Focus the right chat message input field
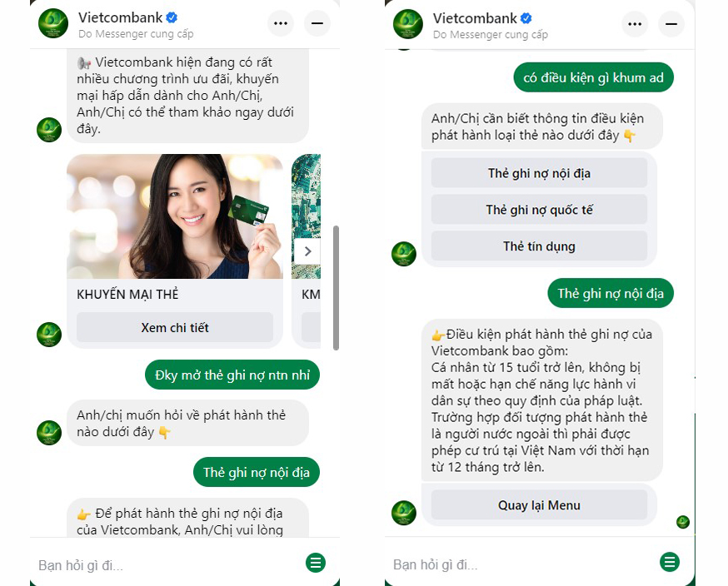The width and height of the screenshot is (728, 586). [x=522, y=564]
